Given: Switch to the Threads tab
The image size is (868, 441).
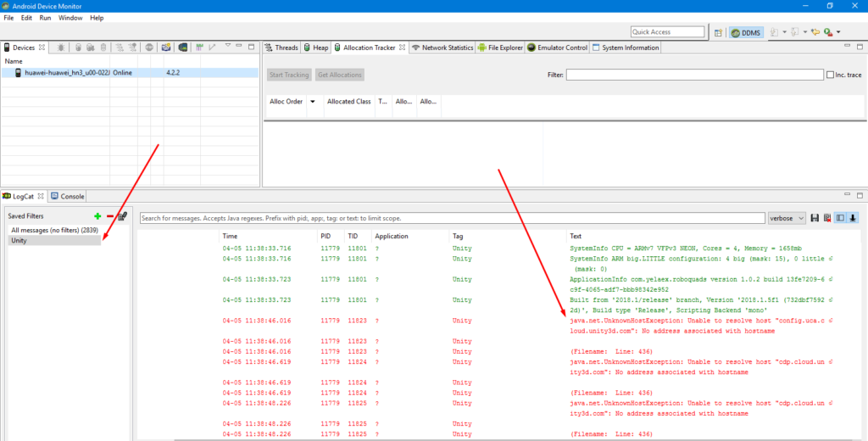Looking at the screenshot, I should [x=281, y=47].
